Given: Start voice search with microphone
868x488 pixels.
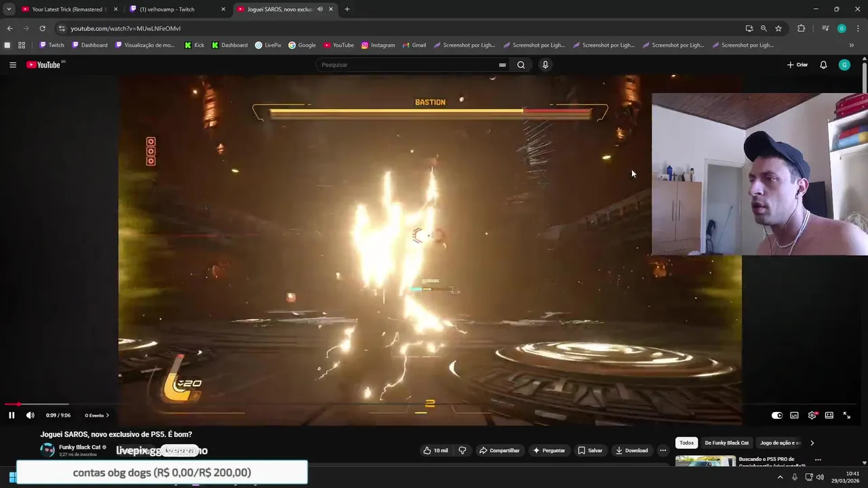Looking at the screenshot, I should pos(545,65).
